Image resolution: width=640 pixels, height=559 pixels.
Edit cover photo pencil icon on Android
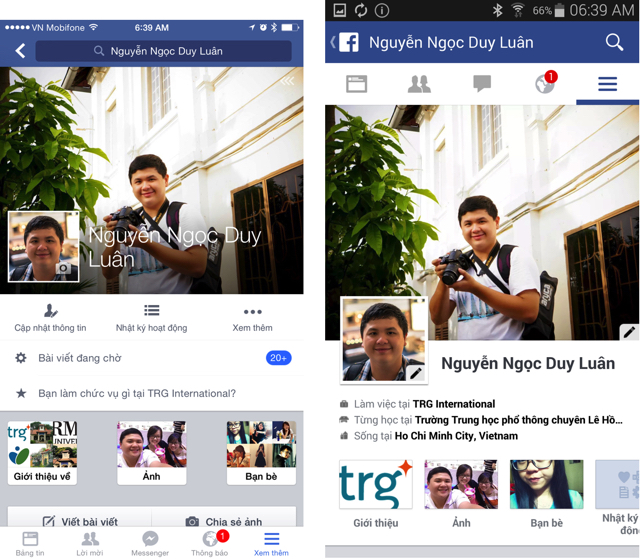click(x=629, y=332)
